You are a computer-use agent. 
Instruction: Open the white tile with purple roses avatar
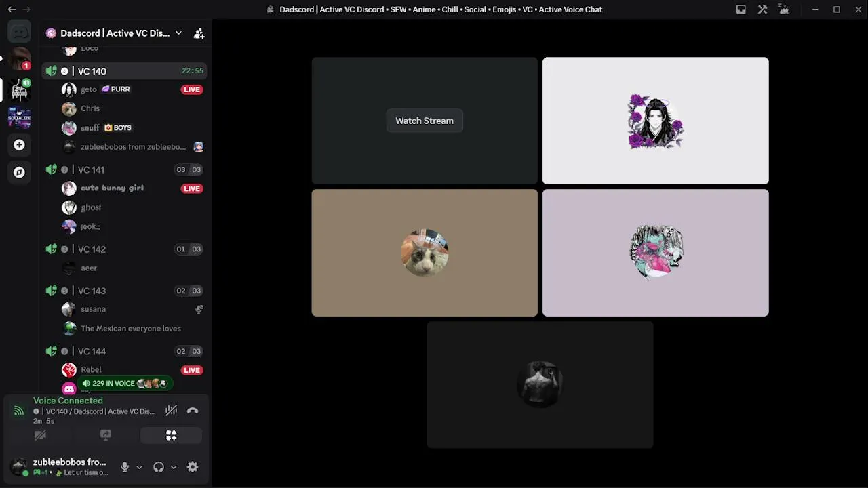[x=656, y=121]
